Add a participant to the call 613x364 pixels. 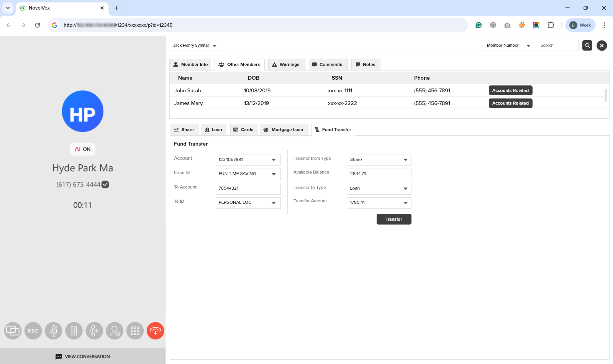pos(115,331)
